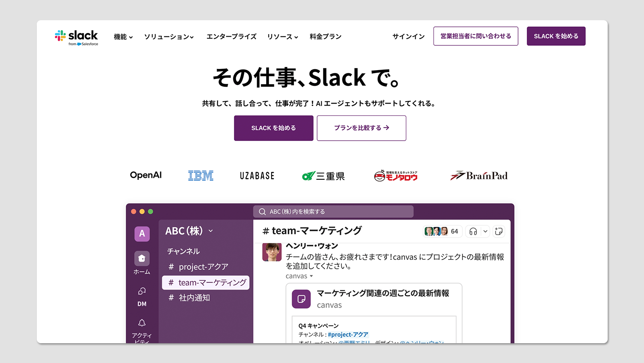Click the hero SLACK を始める button

click(274, 128)
